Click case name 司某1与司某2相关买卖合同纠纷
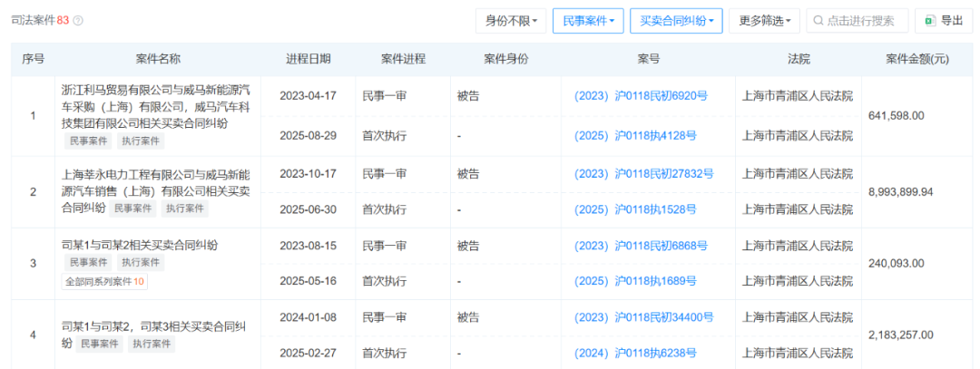Viewport: 980px width, 369px height. [x=140, y=245]
